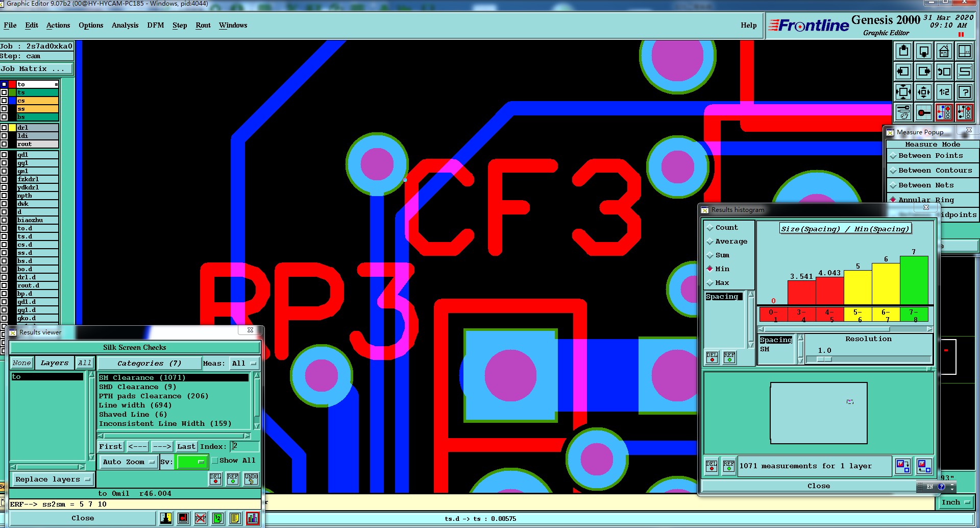The image size is (980, 528).
Task: Click the UNDO icon in Results viewer
Action: pyautogui.click(x=251, y=478)
